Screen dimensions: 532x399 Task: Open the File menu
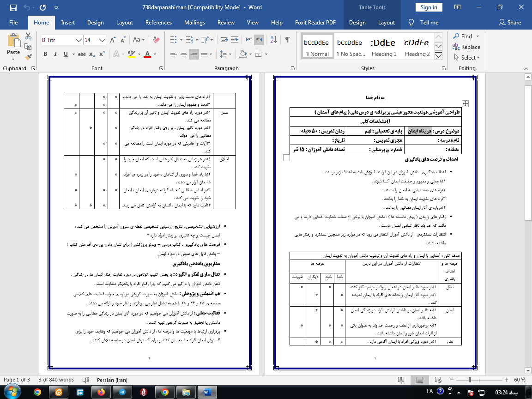[13, 23]
